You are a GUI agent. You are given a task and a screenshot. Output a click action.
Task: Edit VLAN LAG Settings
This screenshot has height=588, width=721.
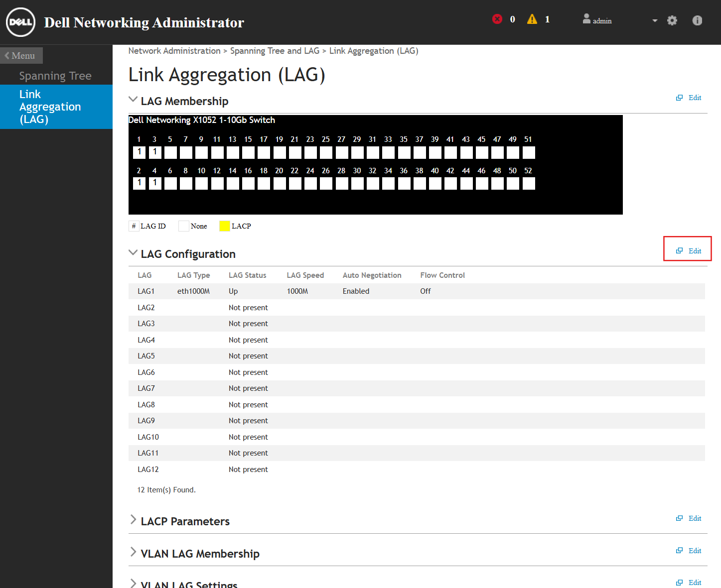[x=695, y=583]
